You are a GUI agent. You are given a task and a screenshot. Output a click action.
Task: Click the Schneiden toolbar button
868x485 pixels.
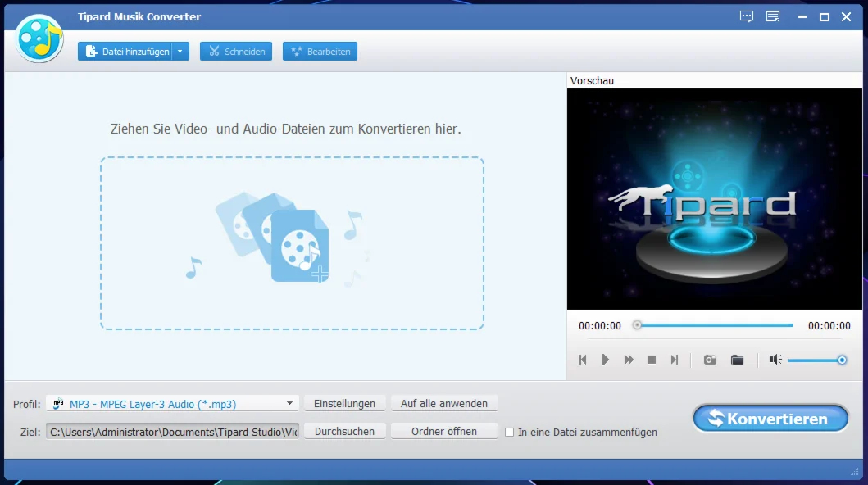coord(236,52)
